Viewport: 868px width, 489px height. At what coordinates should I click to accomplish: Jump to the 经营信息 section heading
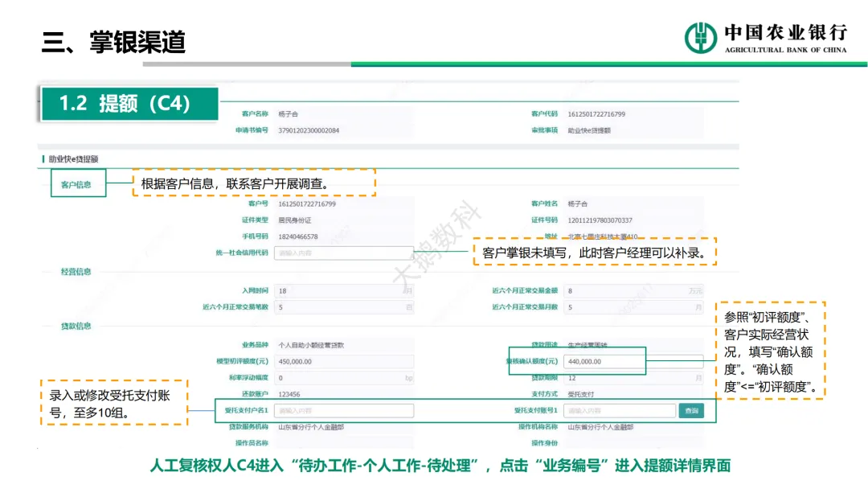(76, 272)
